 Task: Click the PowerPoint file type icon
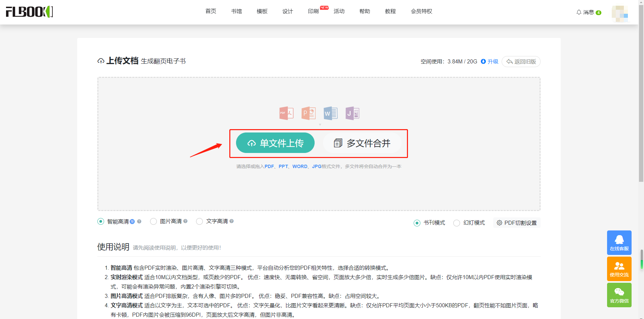point(309,113)
